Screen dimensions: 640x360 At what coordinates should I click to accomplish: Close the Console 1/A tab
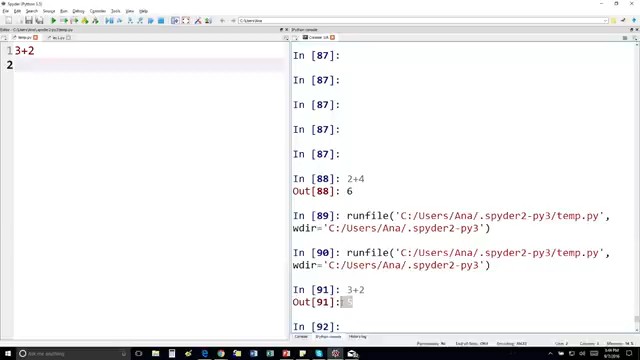333,38
